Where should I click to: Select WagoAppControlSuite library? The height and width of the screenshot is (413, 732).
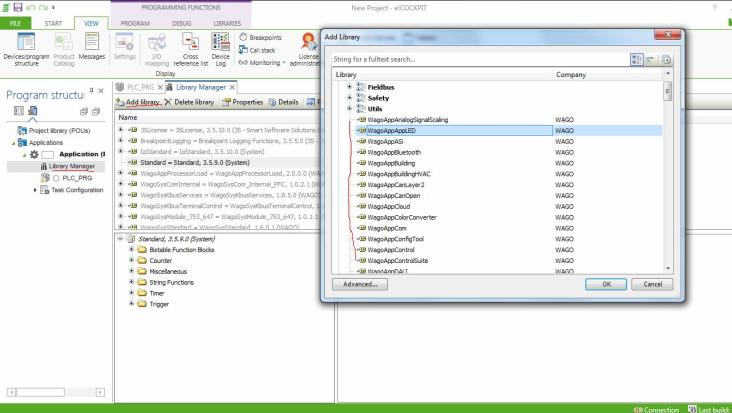click(x=398, y=260)
